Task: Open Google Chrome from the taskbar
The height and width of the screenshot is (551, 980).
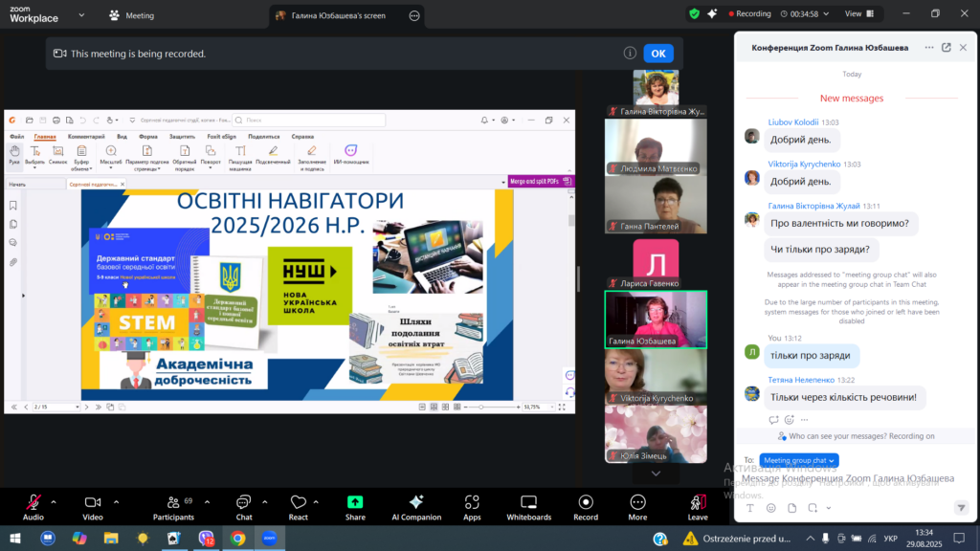Action: 237,539
